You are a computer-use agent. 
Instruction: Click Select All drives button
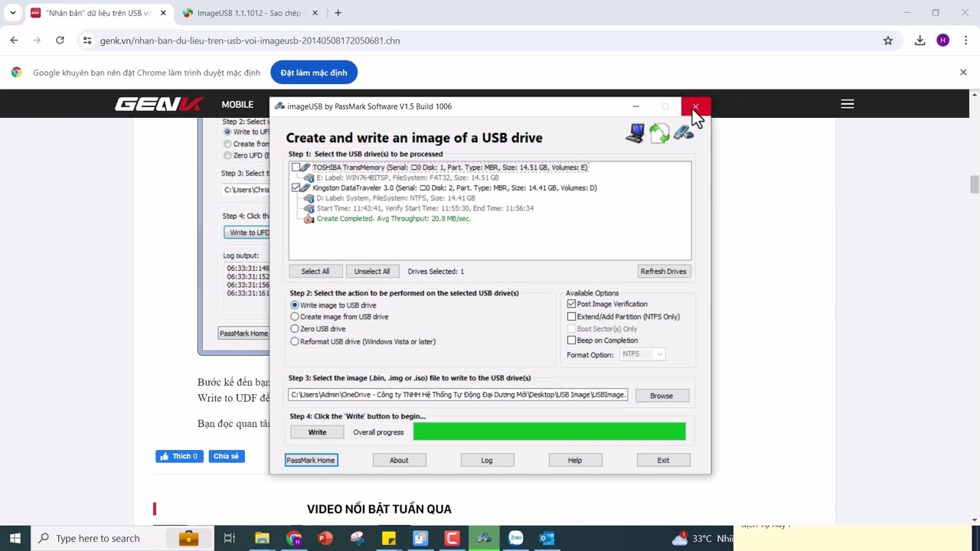coord(315,271)
